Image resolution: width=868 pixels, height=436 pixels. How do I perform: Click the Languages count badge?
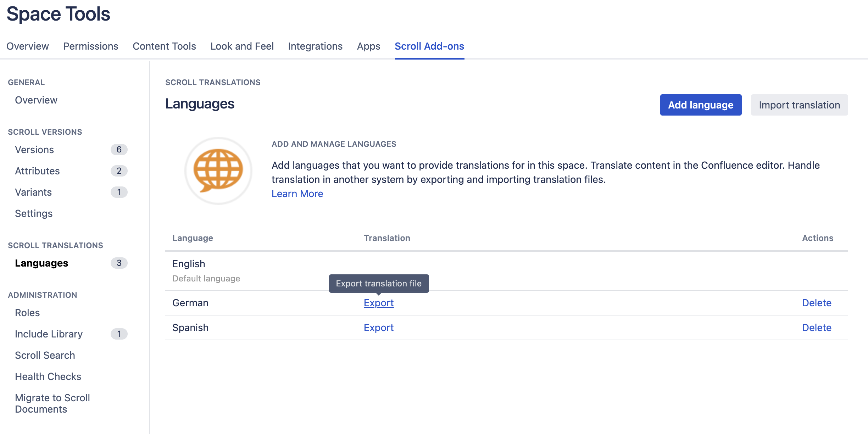point(119,263)
